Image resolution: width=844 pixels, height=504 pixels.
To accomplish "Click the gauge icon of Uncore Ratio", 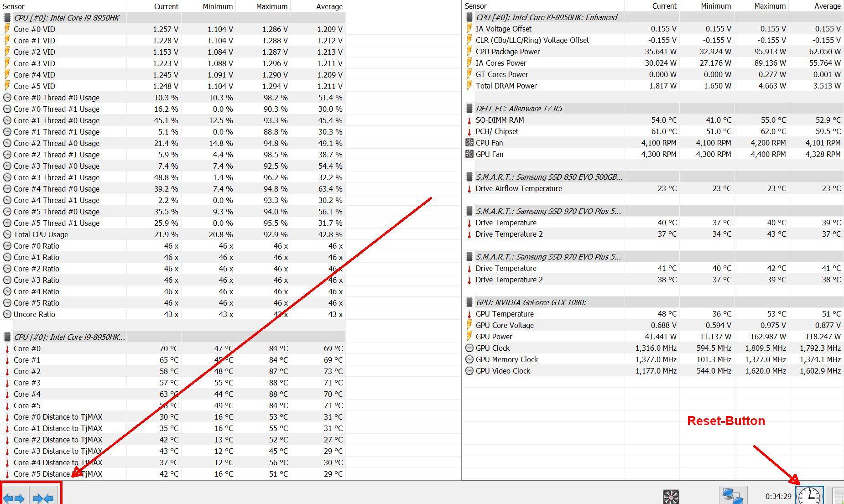I will pos(7,314).
